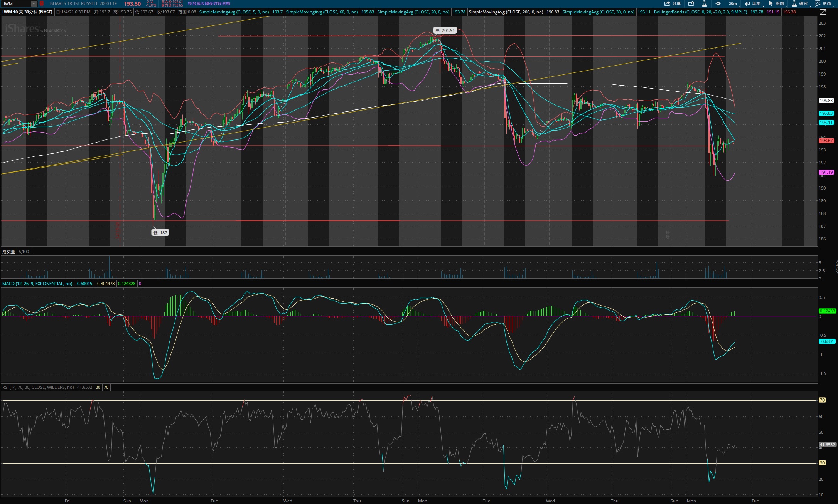Click the RSI (14, 70, 30, CLOSE, WILDERS, no) label
Viewport: 838px width, 504px height.
point(38,387)
